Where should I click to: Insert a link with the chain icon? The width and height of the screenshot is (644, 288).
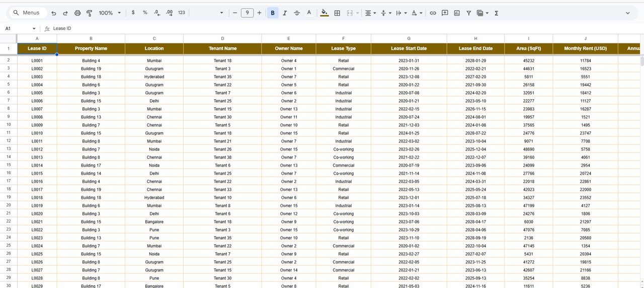coord(433,13)
